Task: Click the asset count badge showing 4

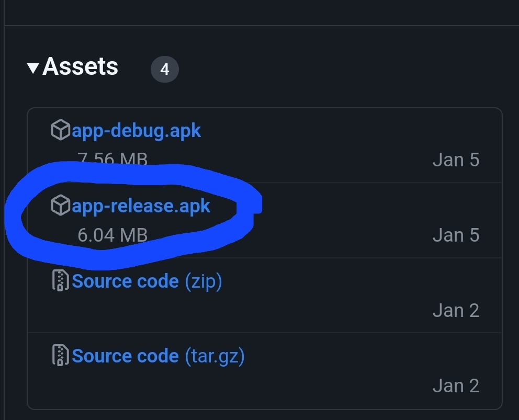Action: tap(165, 69)
